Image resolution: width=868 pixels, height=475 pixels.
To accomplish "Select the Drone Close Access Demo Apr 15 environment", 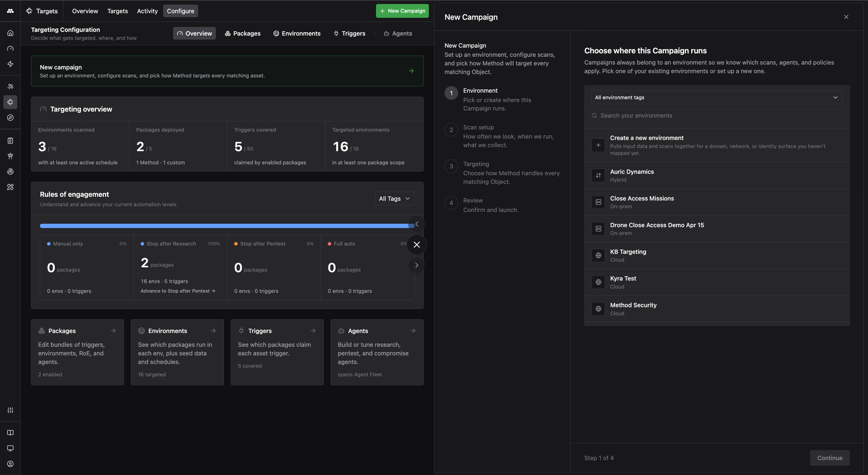I will pyautogui.click(x=717, y=229).
